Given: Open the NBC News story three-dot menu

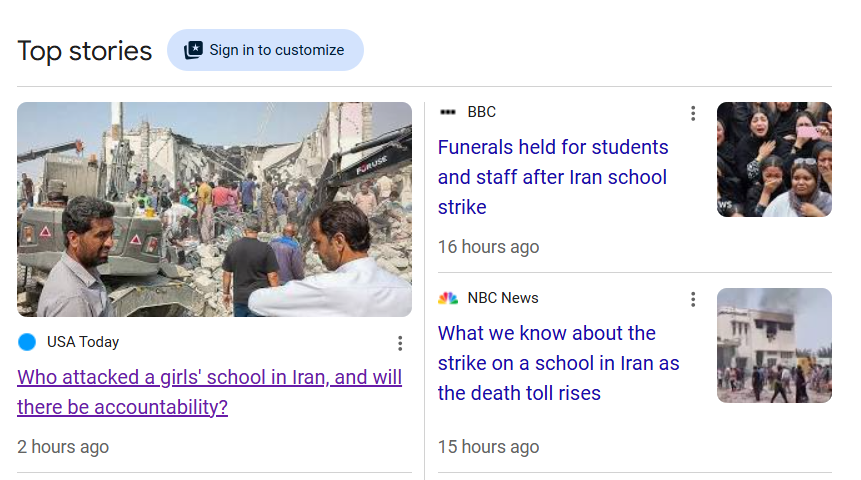Looking at the screenshot, I should (692, 299).
